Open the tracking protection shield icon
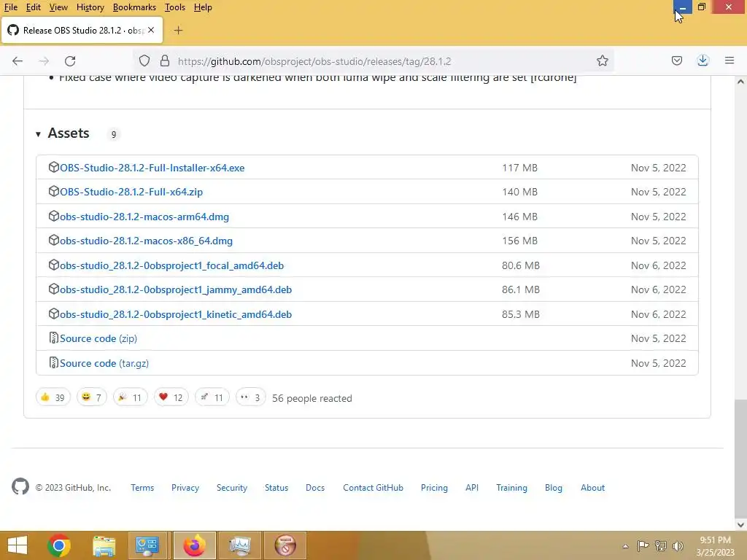747x560 pixels. point(144,61)
